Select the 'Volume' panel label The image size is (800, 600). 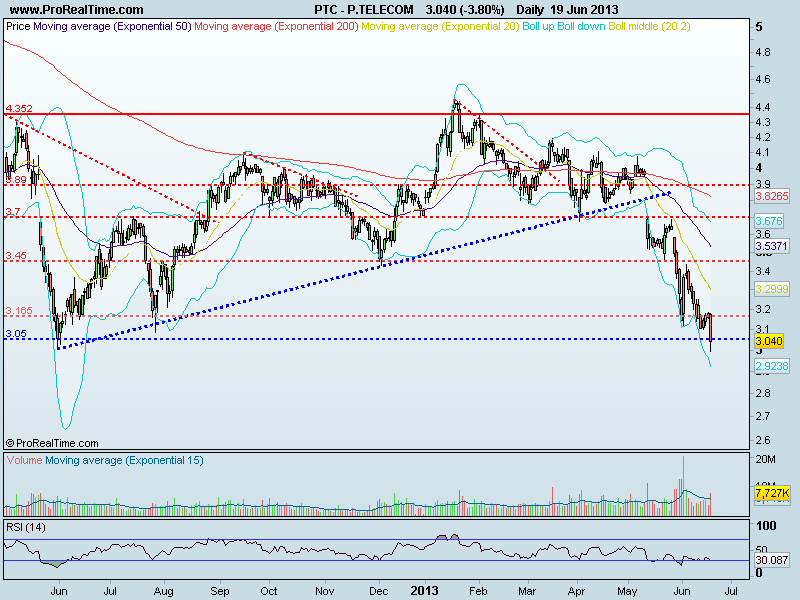tap(24, 460)
